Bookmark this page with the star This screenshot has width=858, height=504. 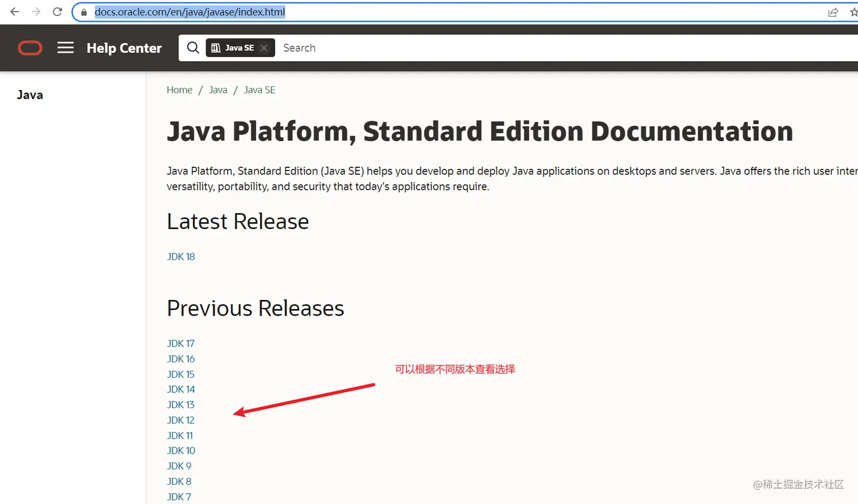tap(853, 12)
